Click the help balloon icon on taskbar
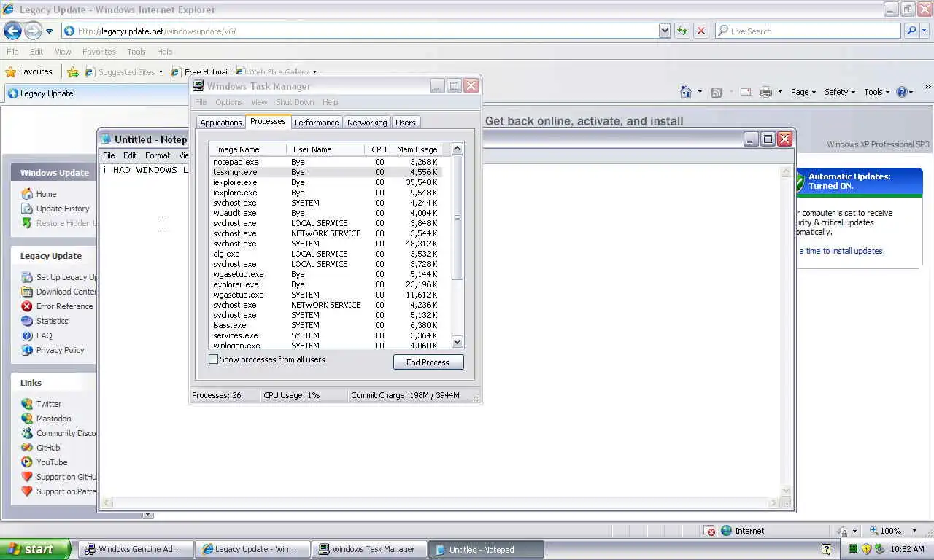The width and height of the screenshot is (934, 560). click(826, 550)
